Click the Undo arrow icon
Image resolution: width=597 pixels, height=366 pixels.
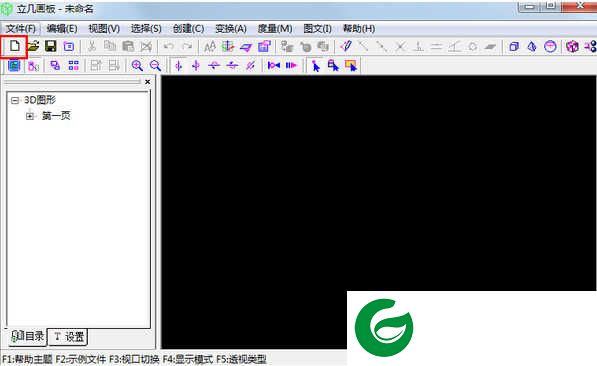click(x=169, y=46)
